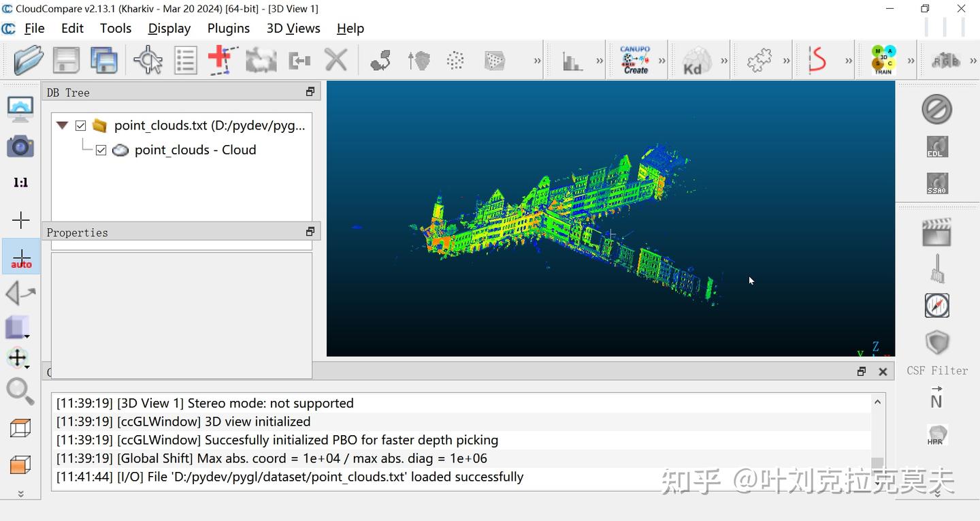Launch the CSF Filter plugin
This screenshot has height=521, width=980.
936,341
